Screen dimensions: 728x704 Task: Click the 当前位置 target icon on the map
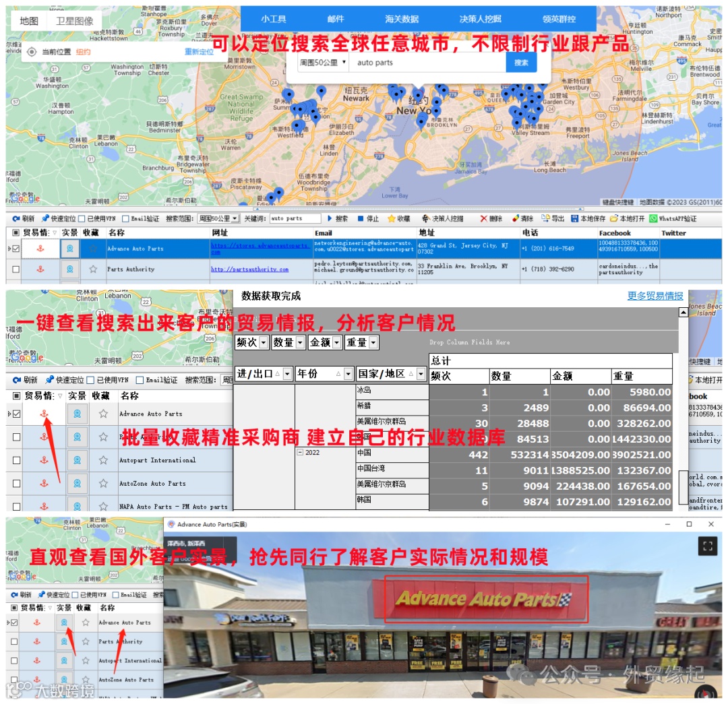click(32, 51)
